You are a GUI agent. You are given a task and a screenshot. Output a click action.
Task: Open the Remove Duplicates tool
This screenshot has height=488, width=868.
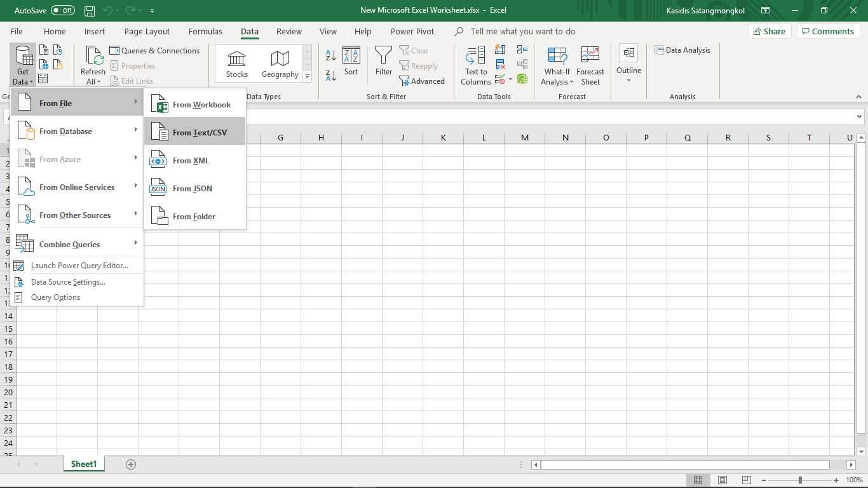[x=500, y=64]
